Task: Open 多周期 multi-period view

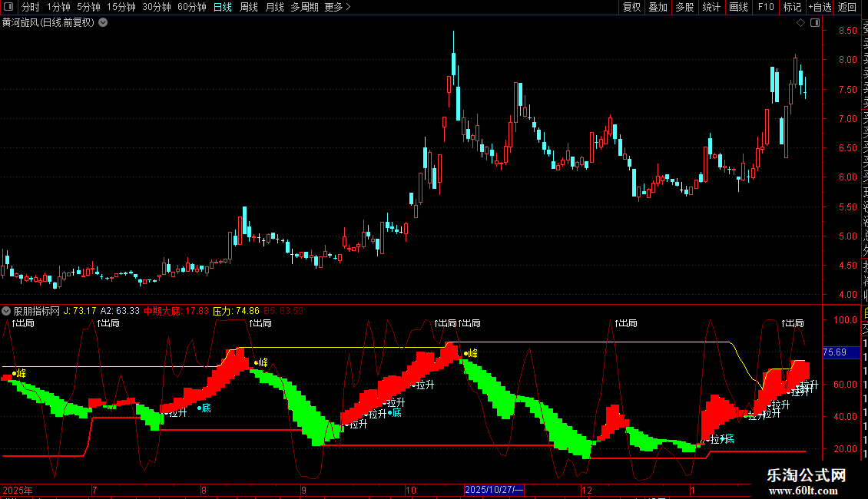Action: [x=304, y=7]
